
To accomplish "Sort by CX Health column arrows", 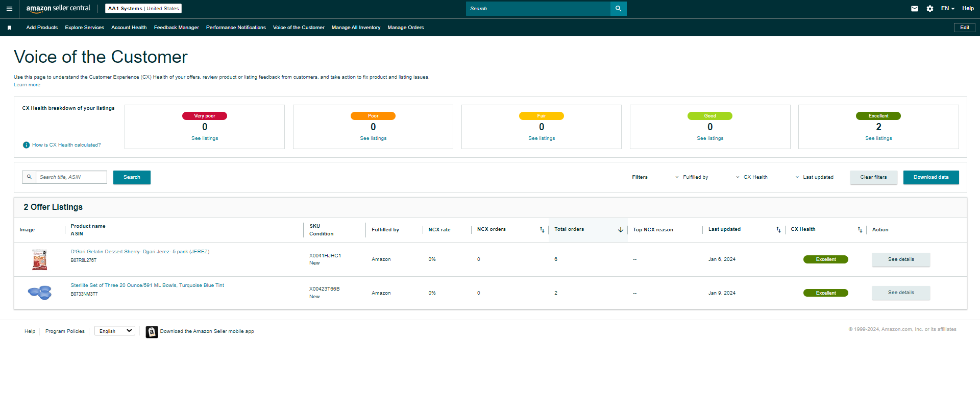I will click(x=860, y=230).
